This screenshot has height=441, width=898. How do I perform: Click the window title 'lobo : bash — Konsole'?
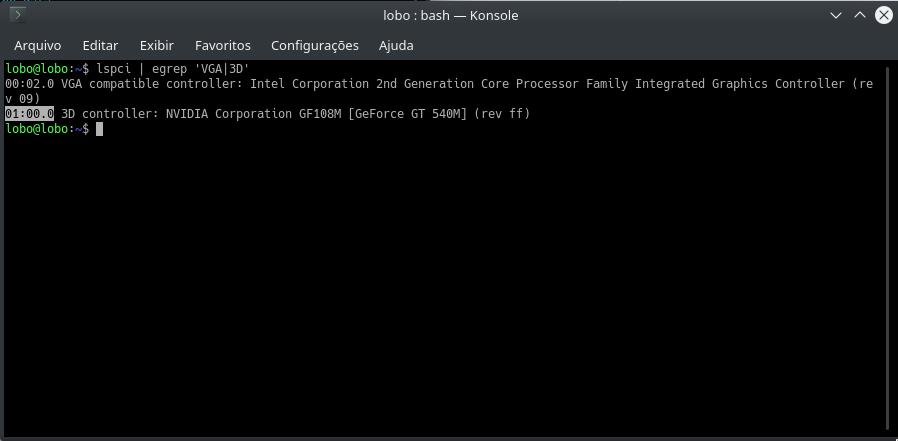451,15
